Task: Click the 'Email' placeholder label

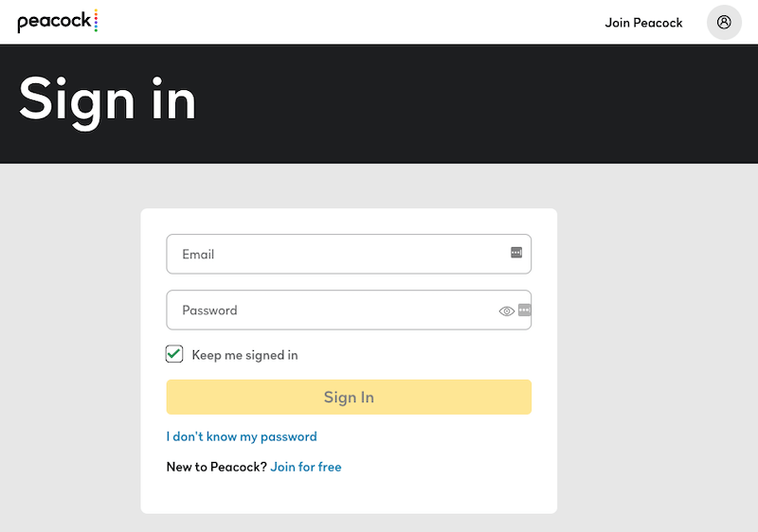Action: [198, 254]
